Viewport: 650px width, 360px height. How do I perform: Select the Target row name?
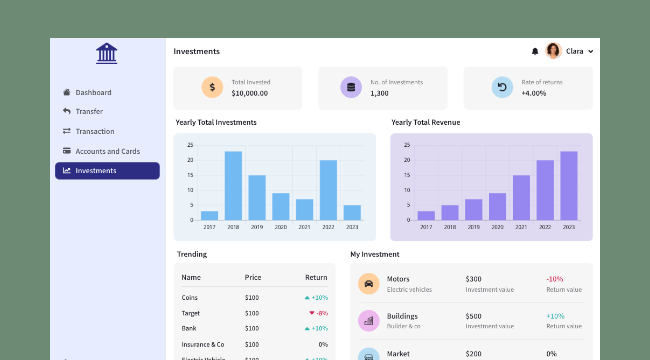(x=191, y=313)
